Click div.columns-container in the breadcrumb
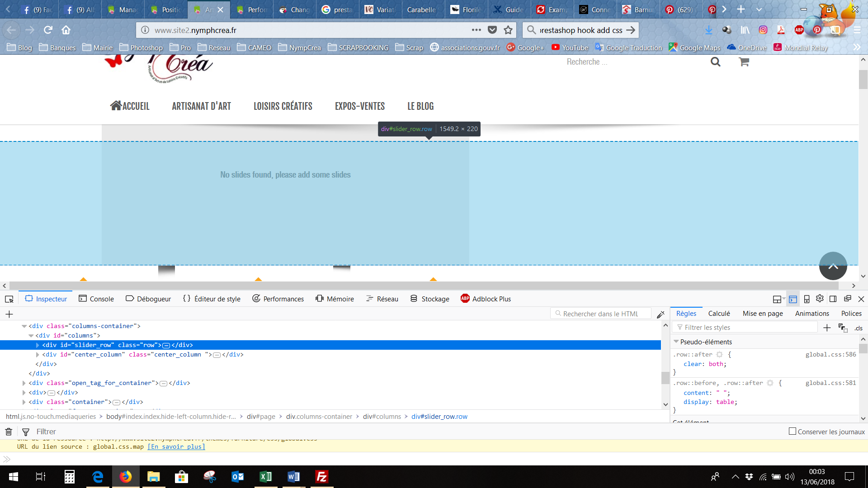 click(319, 417)
